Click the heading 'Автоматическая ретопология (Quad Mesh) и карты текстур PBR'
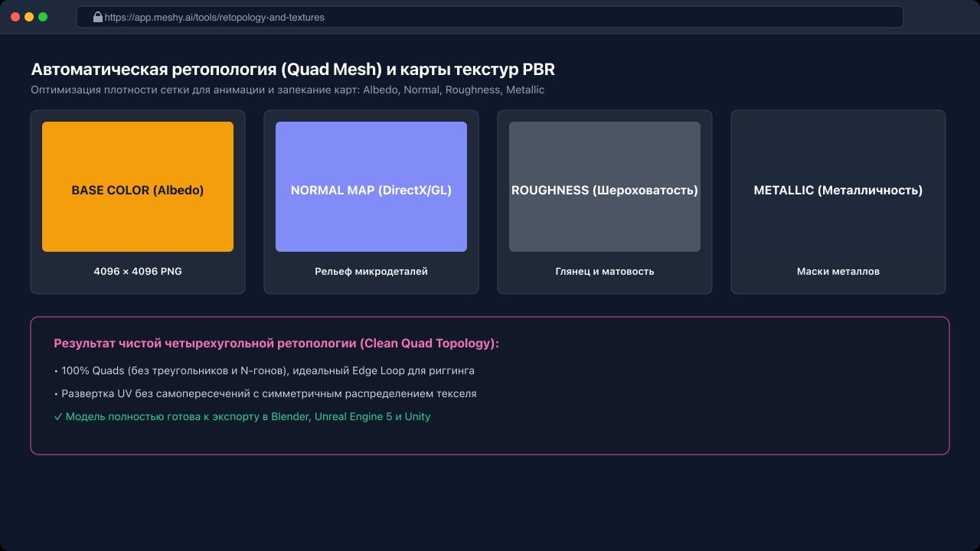Viewport: 980px width, 551px height. [292, 70]
